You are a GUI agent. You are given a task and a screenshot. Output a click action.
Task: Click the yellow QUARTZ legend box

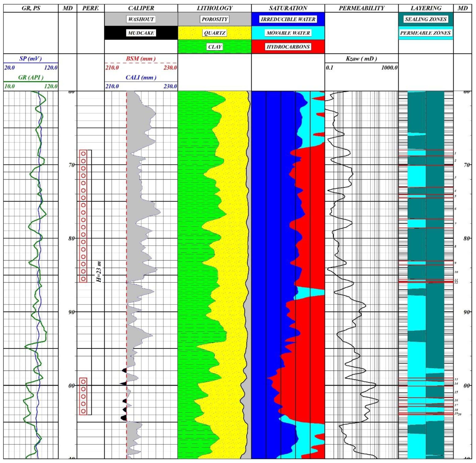click(214, 33)
